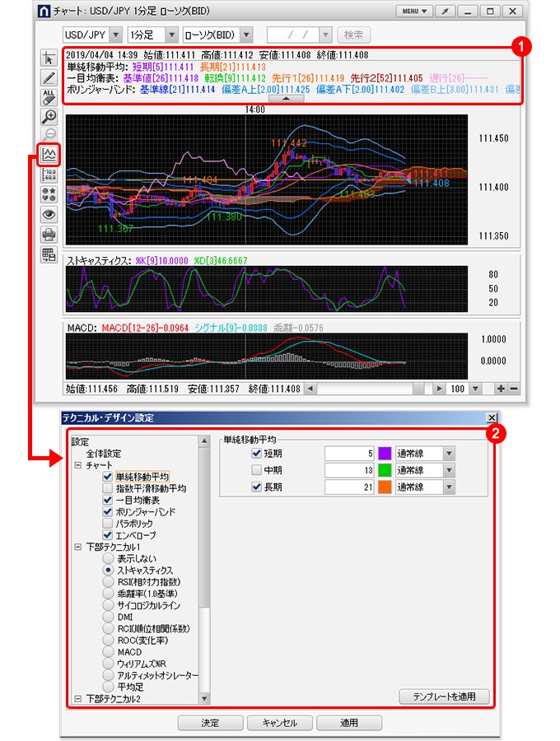Screen dimensions: 560x741
Task: Select the cursor pointer tool
Action: 49,57
